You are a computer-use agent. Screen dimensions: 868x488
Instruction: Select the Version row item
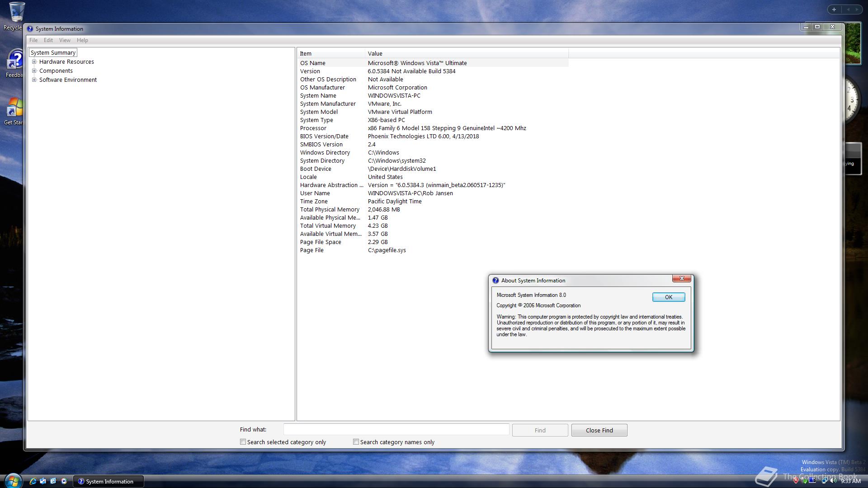coord(433,71)
